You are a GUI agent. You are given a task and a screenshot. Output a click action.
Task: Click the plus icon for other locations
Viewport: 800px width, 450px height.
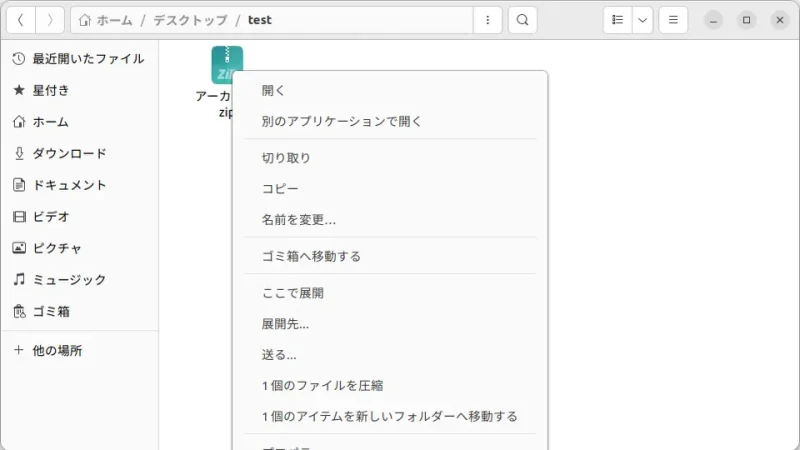19,350
